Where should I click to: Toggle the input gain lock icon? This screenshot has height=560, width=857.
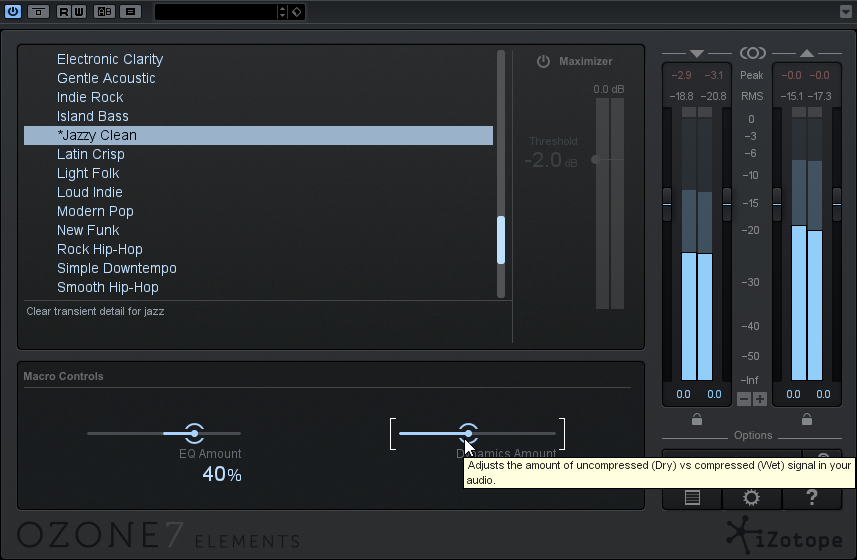click(x=697, y=420)
